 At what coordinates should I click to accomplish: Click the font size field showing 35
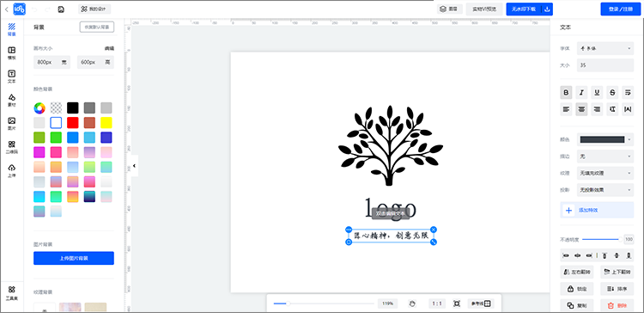605,65
